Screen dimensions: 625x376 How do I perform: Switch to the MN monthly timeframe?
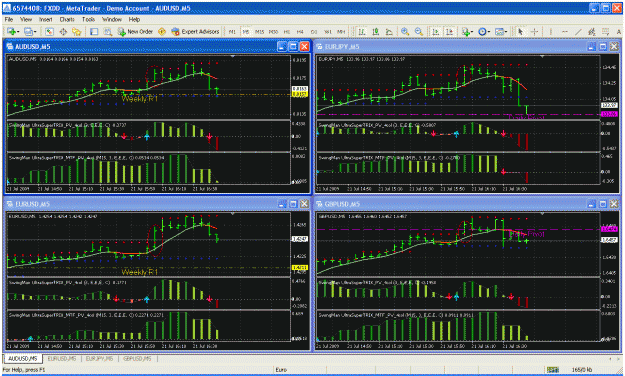point(341,31)
